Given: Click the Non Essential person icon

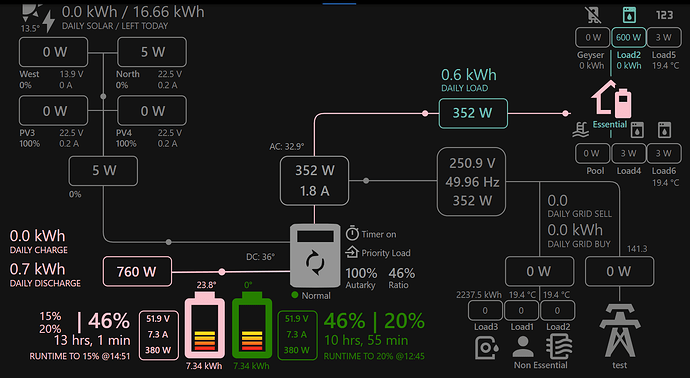Looking at the screenshot, I should pyautogui.click(x=522, y=347).
